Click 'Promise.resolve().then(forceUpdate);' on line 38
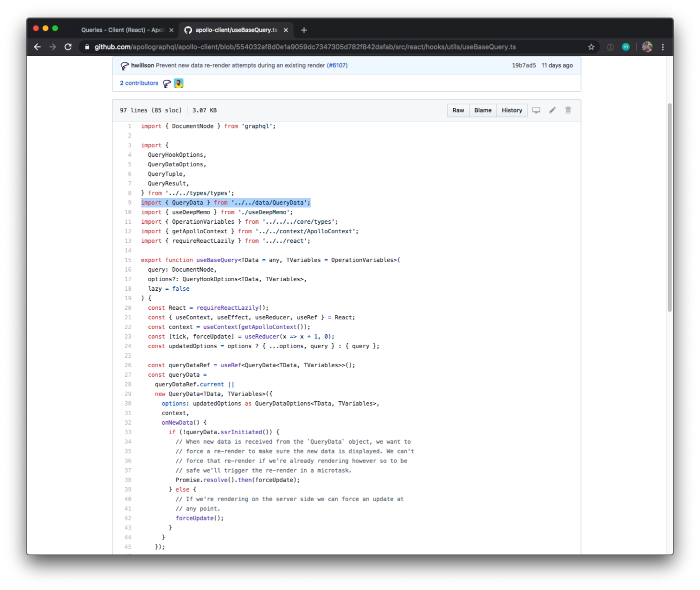The height and width of the screenshot is (590, 700). pyautogui.click(x=237, y=480)
